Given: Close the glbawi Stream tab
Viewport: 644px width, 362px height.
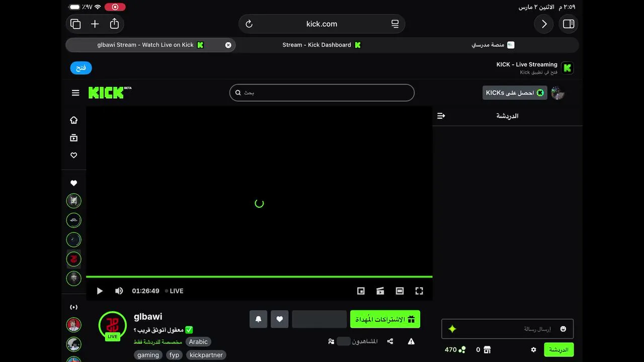Looking at the screenshot, I should coord(228,45).
